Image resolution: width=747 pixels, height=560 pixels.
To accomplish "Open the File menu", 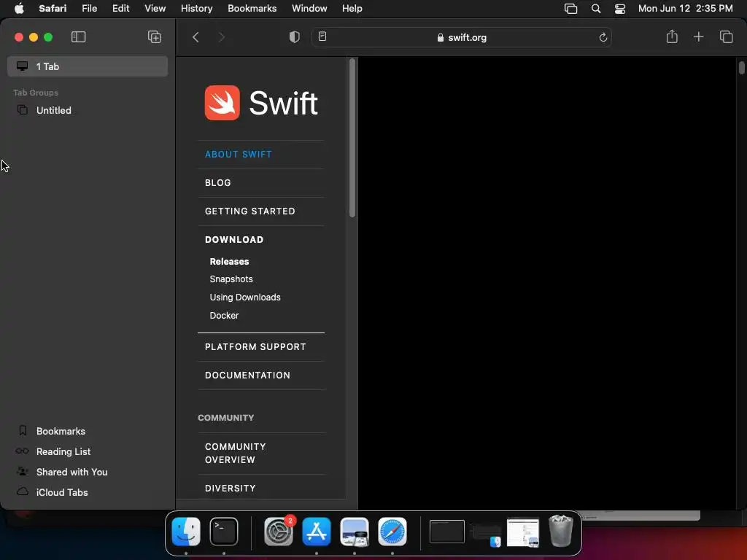I will click(x=90, y=9).
